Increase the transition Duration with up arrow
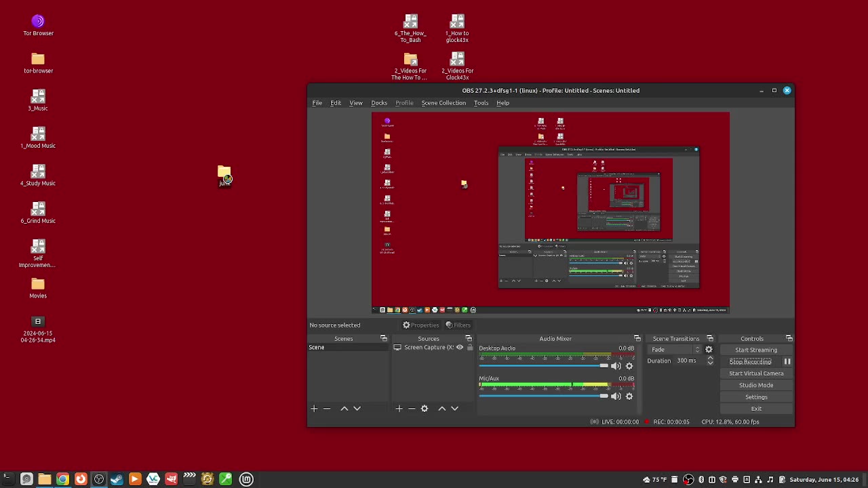This screenshot has height=488, width=868. (x=710, y=359)
